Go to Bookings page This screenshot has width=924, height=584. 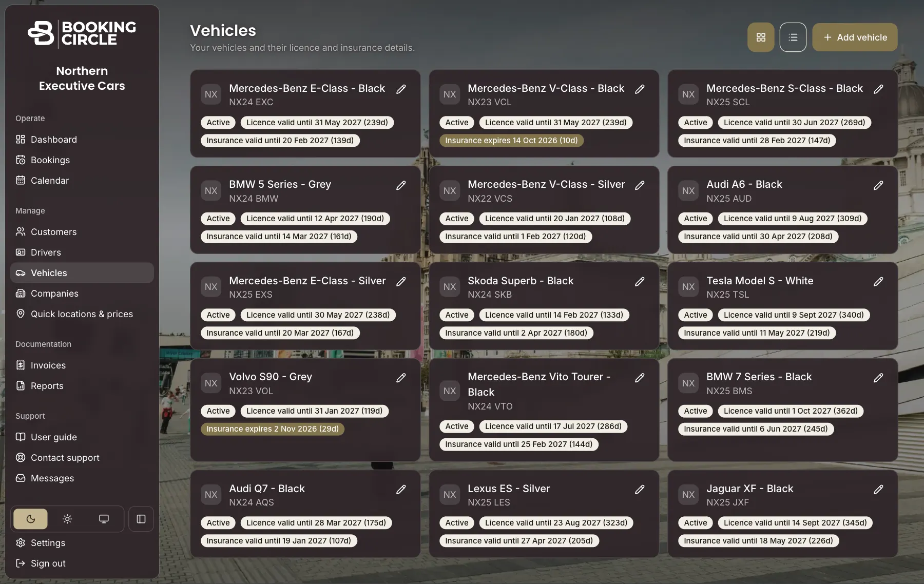pos(82,160)
